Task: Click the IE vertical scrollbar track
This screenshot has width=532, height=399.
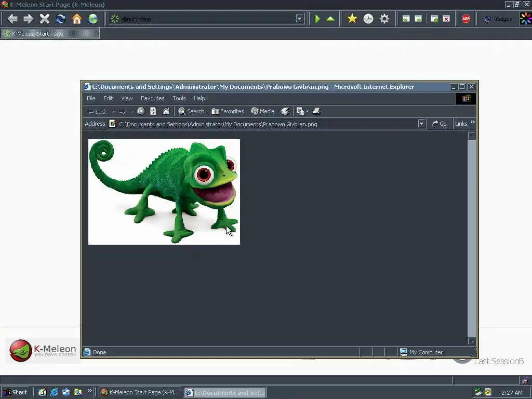Action: click(x=472, y=238)
